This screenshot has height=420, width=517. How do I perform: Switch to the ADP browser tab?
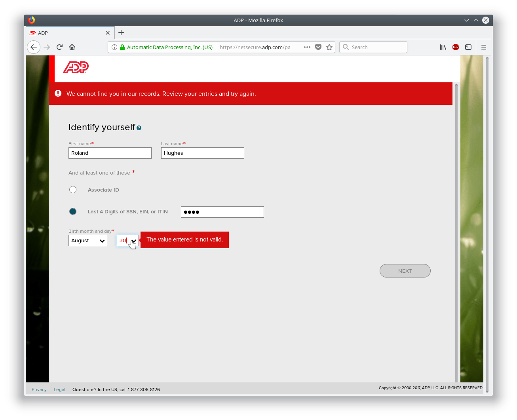coord(63,33)
